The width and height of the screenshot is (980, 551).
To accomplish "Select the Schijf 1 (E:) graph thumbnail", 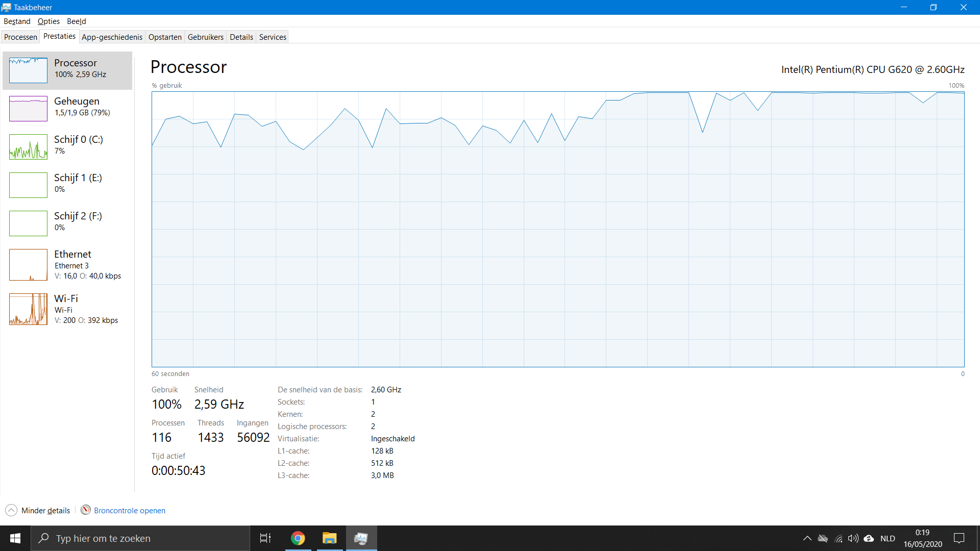I will coord(28,185).
